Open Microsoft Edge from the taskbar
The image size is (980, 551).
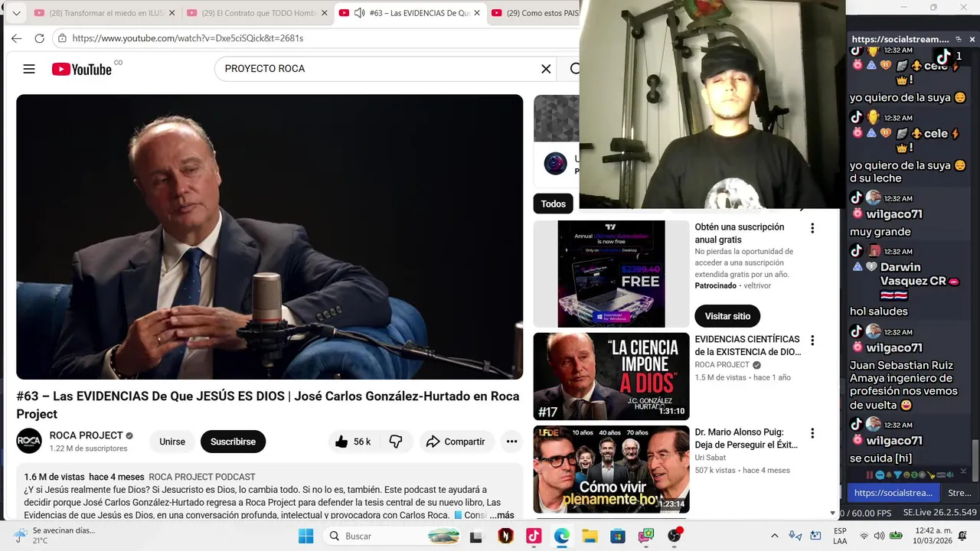(x=562, y=536)
